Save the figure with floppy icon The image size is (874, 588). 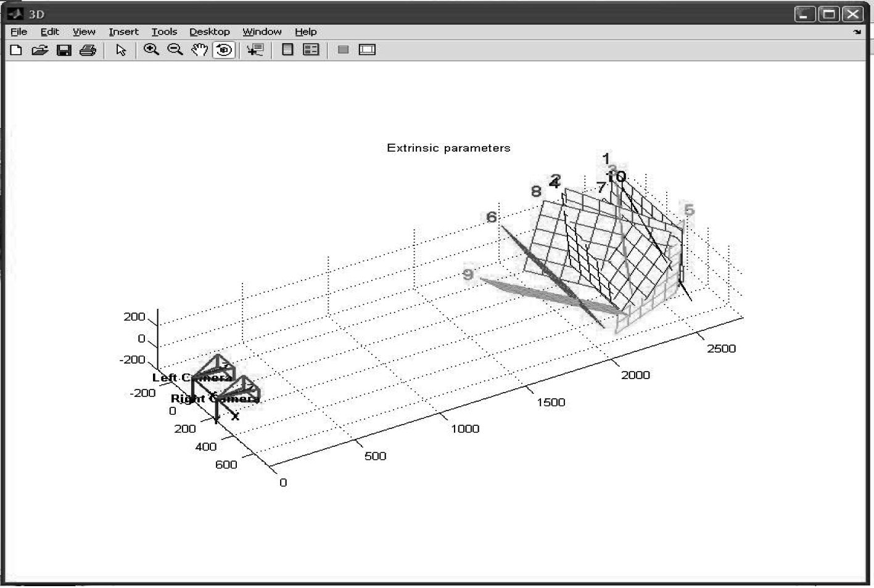point(64,50)
